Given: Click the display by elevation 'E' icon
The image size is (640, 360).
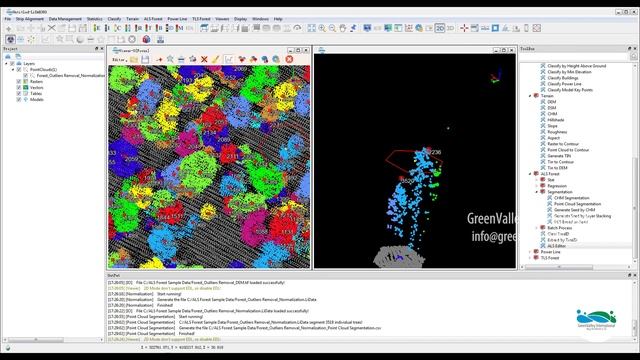Looking at the screenshot, I should pyautogui.click(x=97, y=28).
